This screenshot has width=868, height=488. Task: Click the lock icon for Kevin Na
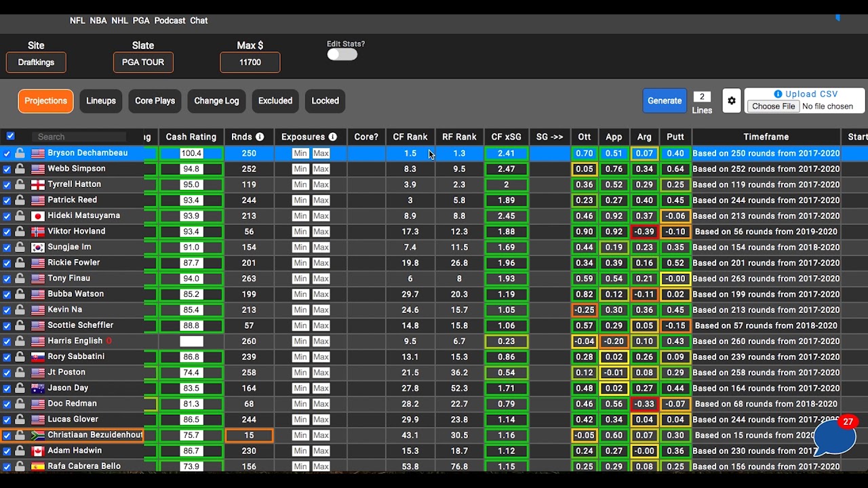[20, 310]
